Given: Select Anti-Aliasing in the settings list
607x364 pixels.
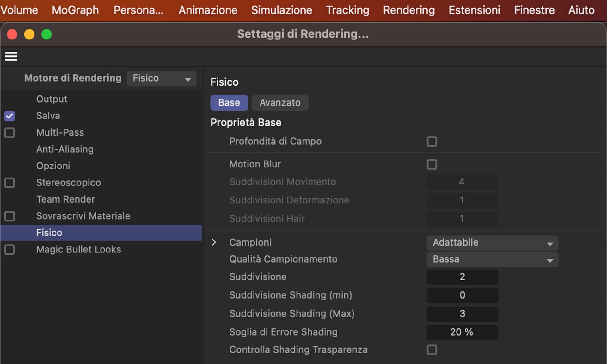Looking at the screenshot, I should point(65,149).
